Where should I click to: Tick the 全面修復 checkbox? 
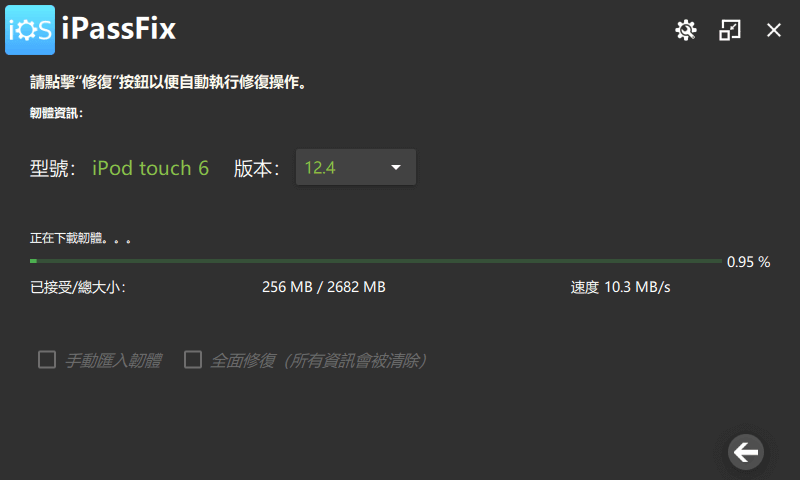(193, 360)
